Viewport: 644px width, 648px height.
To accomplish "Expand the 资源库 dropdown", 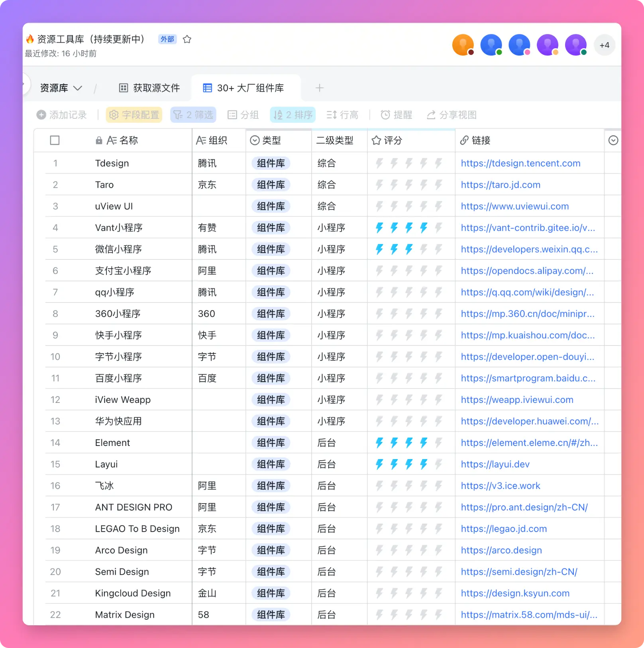I will click(x=61, y=88).
